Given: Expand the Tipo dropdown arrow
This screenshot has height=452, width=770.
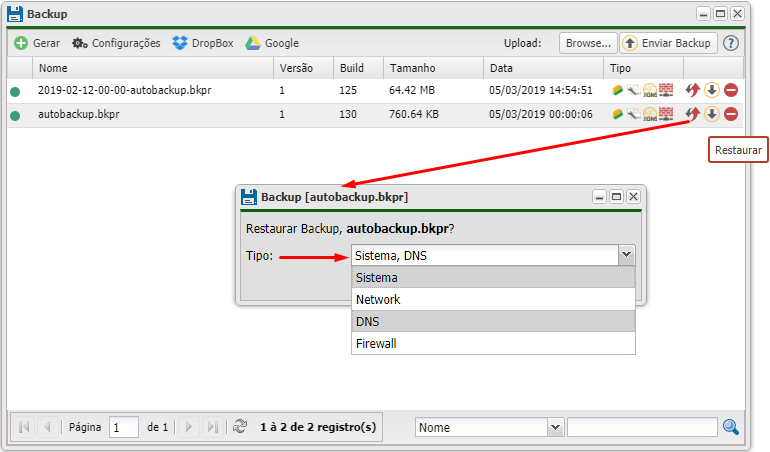Looking at the screenshot, I should 626,255.
